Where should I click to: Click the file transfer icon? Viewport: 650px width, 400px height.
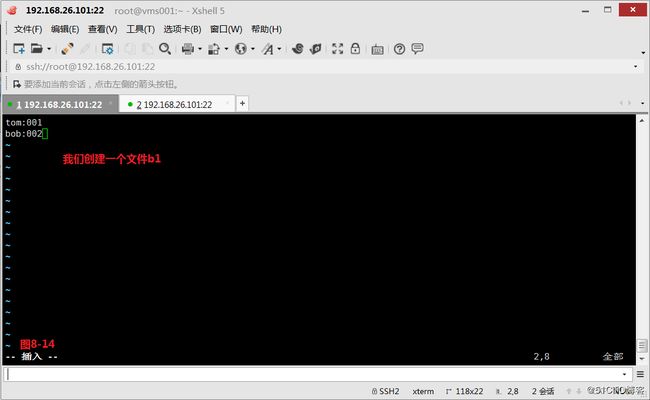(214, 49)
